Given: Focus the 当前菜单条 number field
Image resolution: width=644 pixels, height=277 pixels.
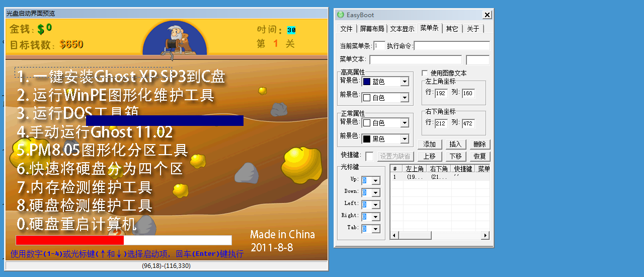Looking at the screenshot, I should (379, 46).
